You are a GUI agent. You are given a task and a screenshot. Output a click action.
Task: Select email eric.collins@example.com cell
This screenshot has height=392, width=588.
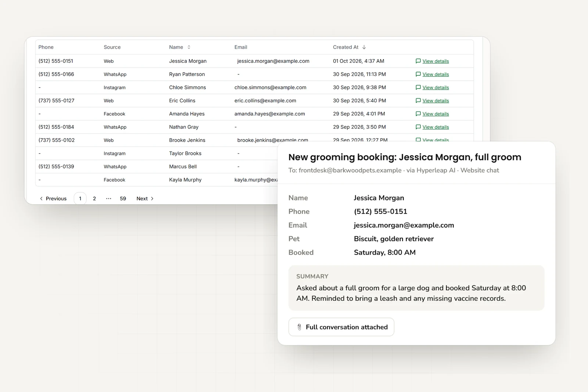click(265, 101)
